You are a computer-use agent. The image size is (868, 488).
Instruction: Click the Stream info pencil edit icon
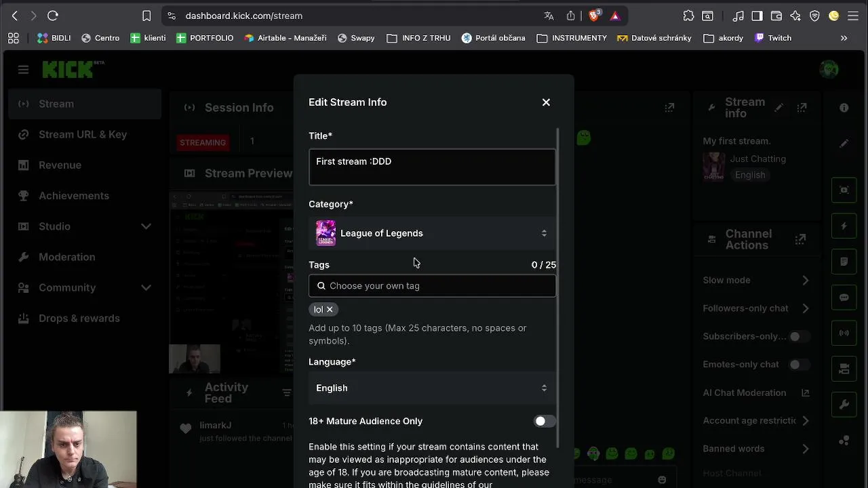pyautogui.click(x=779, y=108)
